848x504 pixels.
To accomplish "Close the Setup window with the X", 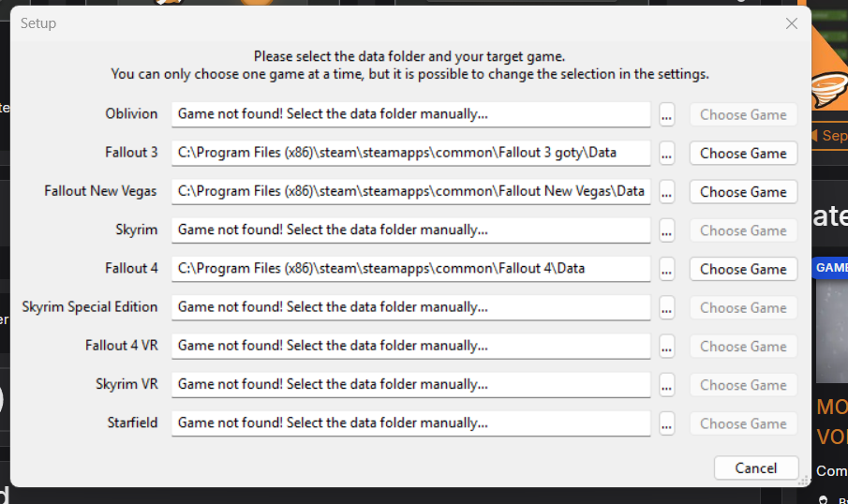I will [x=792, y=23].
